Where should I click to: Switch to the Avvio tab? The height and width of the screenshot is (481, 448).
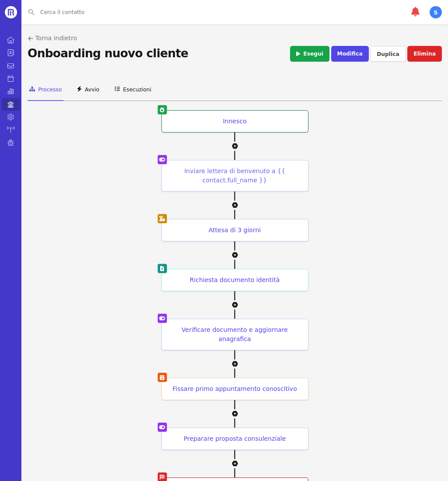coord(87,89)
